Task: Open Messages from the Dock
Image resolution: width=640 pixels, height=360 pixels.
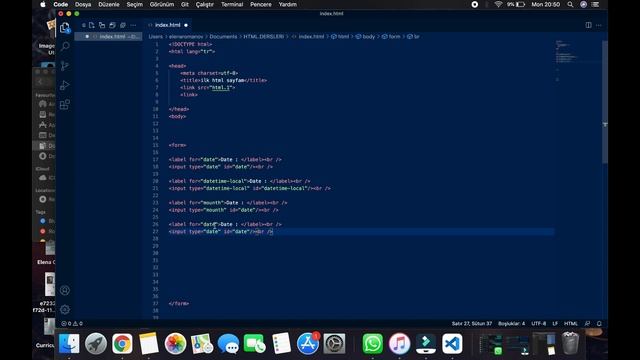Action: 228,343
